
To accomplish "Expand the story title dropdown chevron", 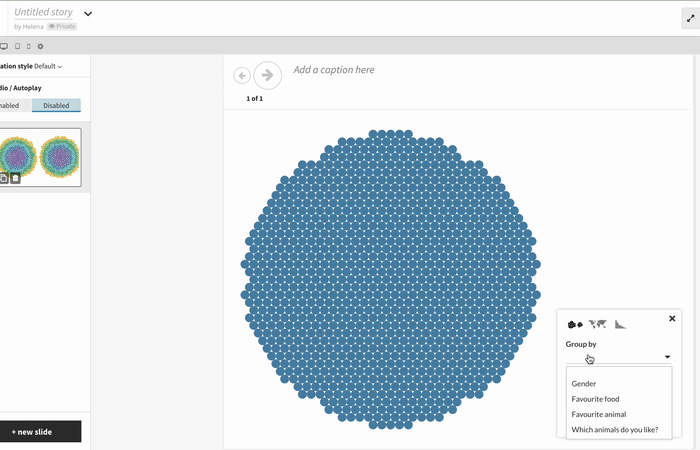I will point(88,14).
